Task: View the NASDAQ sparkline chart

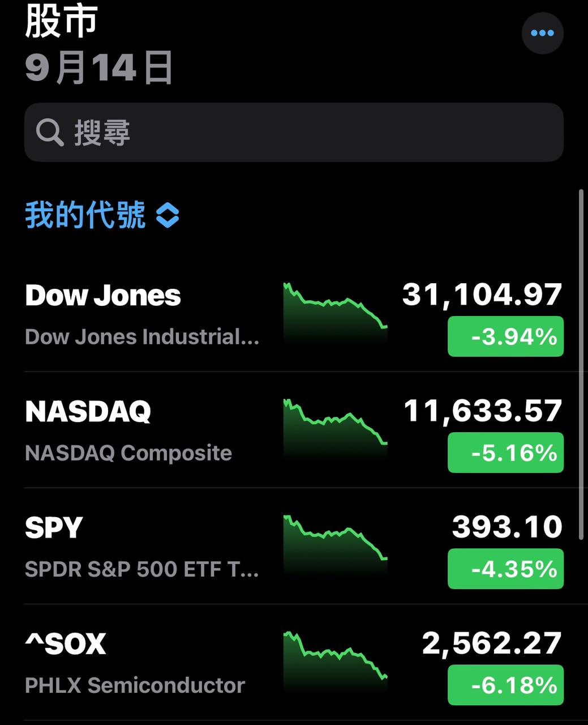Action: tap(336, 429)
